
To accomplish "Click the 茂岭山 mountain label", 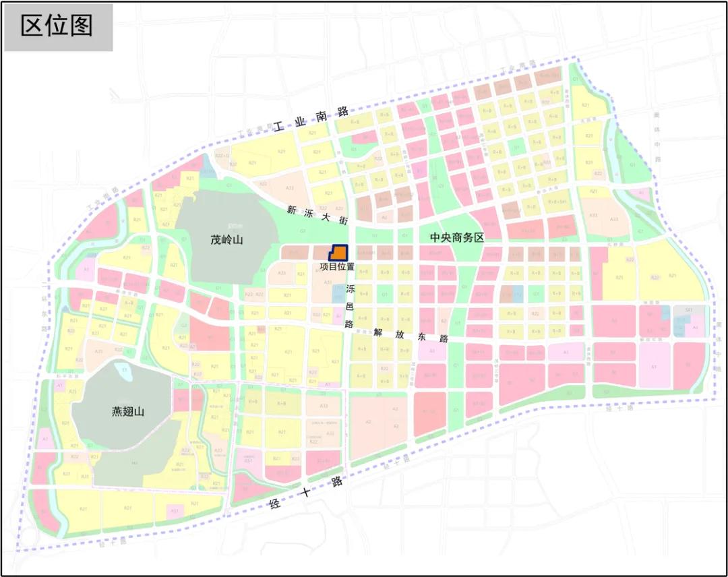I will tap(226, 240).
